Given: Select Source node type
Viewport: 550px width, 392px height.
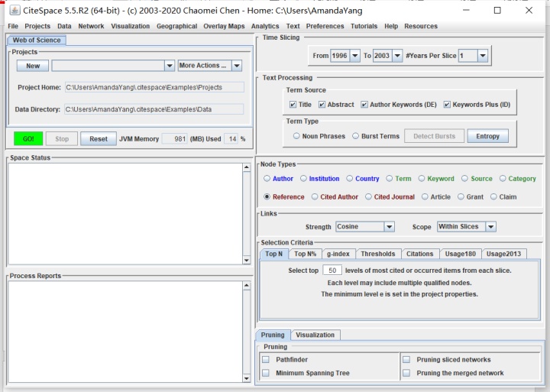Looking at the screenshot, I should pyautogui.click(x=464, y=179).
